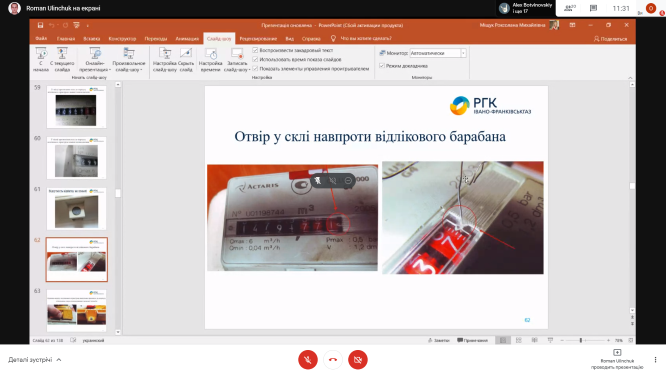This screenshot has width=666, height=375.
Task: Customize quick access toolbar dropdown
Action: (x=87, y=25)
